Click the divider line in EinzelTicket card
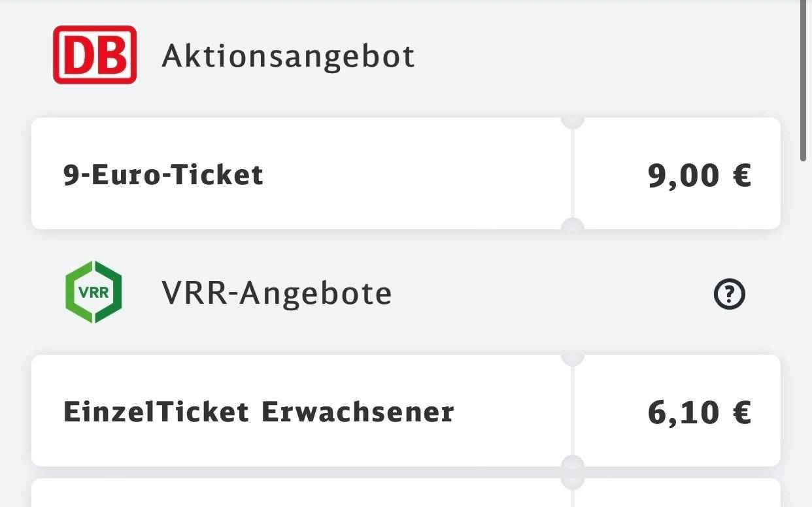Viewport: 812px width, 507px height. click(573, 411)
